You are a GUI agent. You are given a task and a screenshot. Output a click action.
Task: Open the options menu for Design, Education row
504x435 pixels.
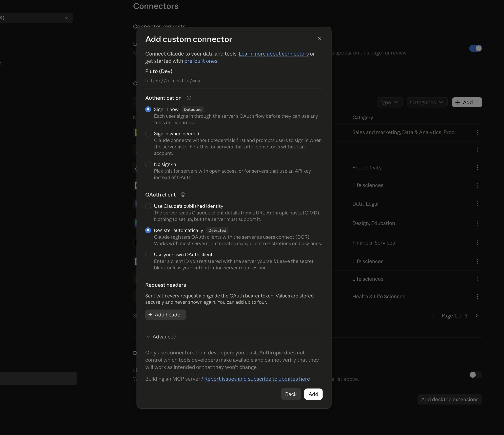click(477, 223)
